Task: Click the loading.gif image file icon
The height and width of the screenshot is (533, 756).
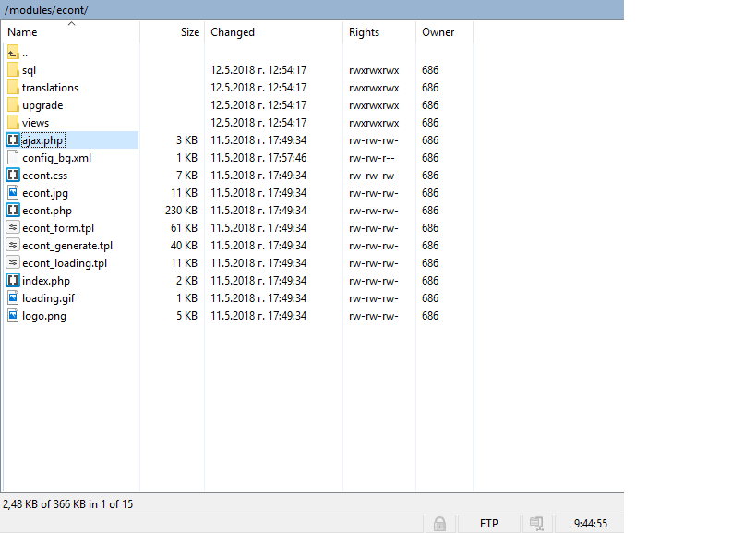Action: (x=13, y=298)
